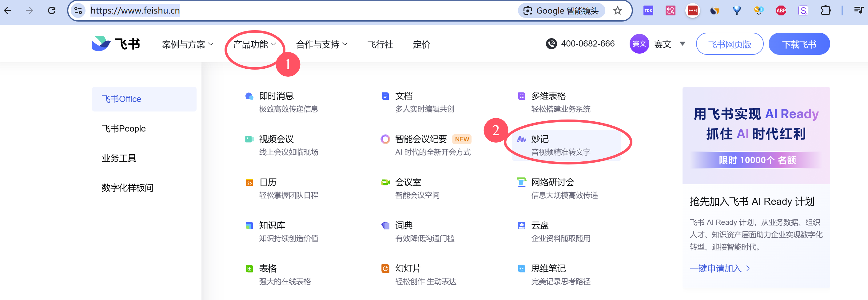Click the 妙记 wave icon
Viewport: 868px width, 300px height.
coord(521,139)
